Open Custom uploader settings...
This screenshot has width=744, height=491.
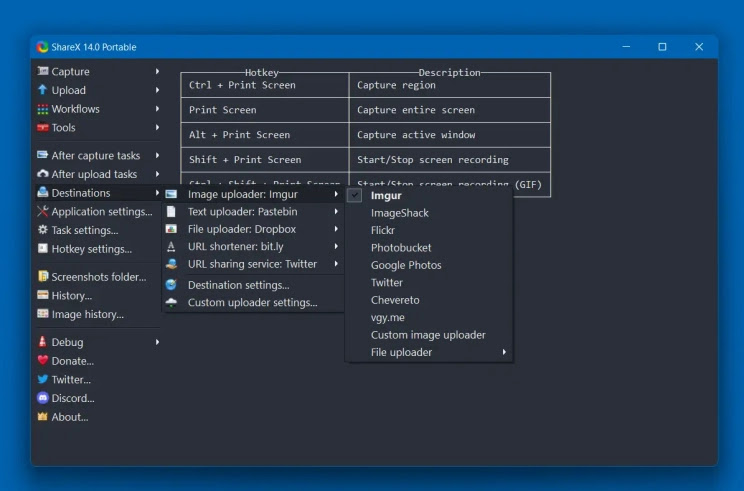253,303
